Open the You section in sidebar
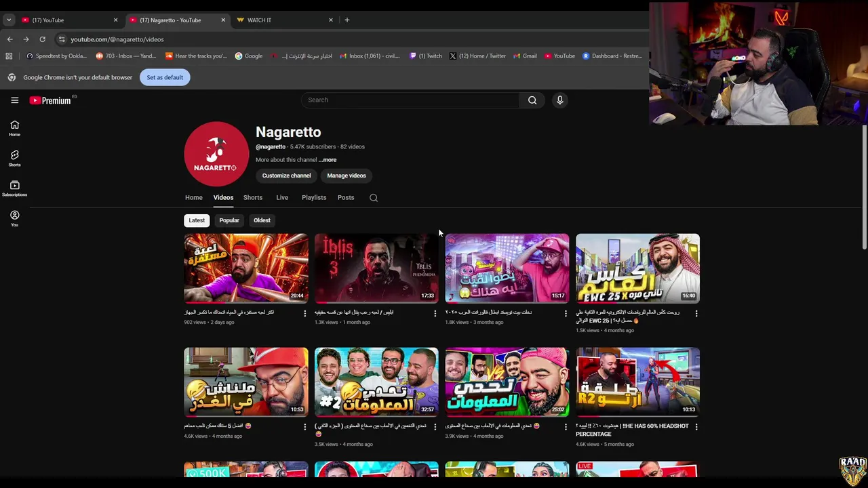Viewport: 868px width, 488px height. (14, 218)
